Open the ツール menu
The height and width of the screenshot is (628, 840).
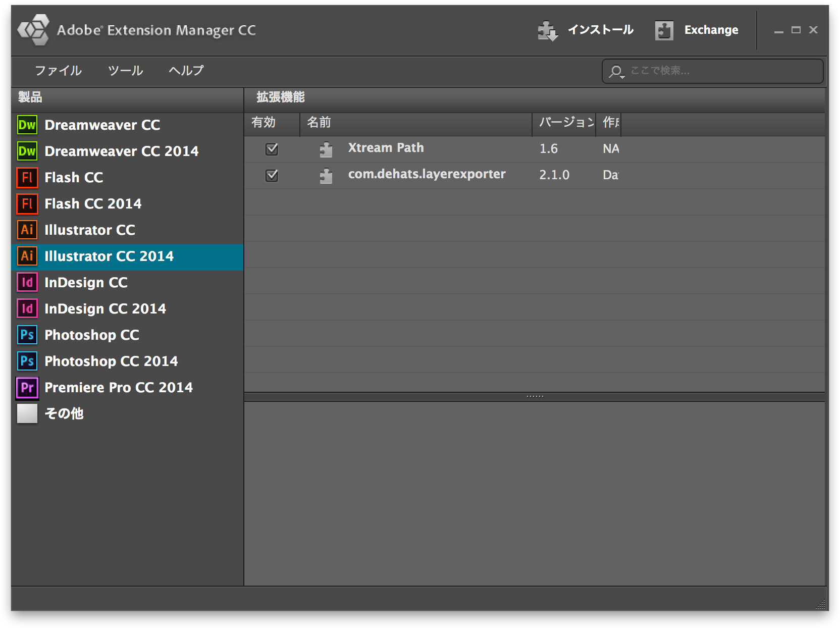pos(125,71)
